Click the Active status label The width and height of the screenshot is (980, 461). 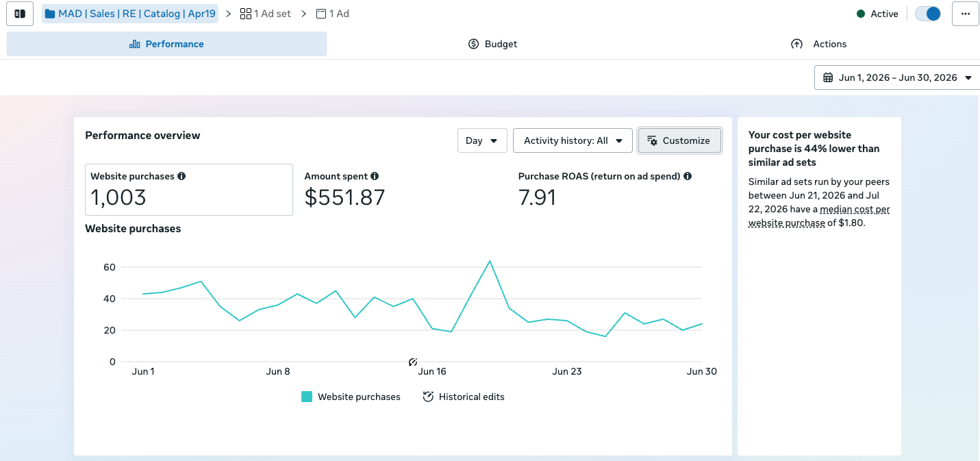(x=884, y=14)
